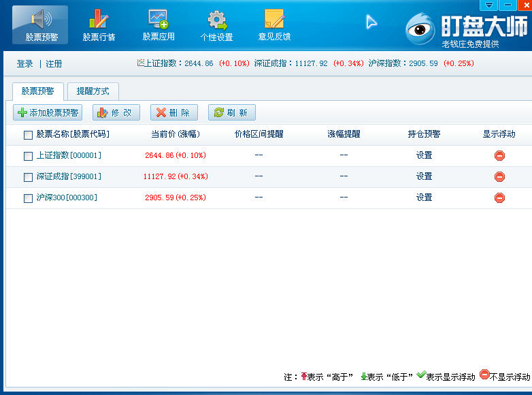Click the red up-arrow legend icon

tap(303, 376)
